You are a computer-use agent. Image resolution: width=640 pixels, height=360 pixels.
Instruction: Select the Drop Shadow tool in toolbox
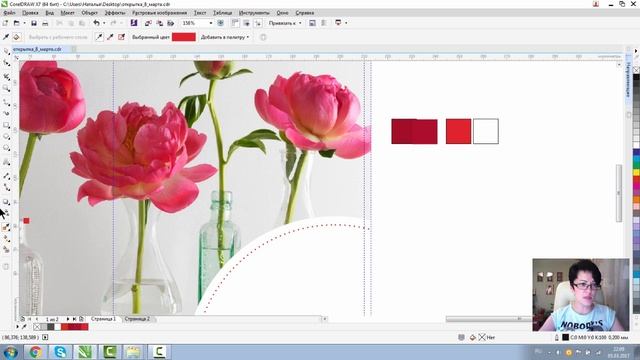click(x=6, y=202)
